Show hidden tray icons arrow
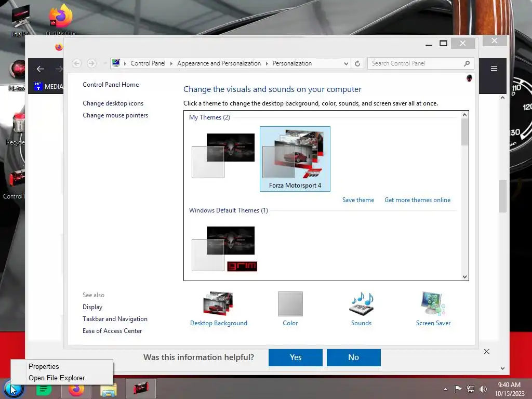This screenshot has height=399, width=532. click(x=445, y=389)
